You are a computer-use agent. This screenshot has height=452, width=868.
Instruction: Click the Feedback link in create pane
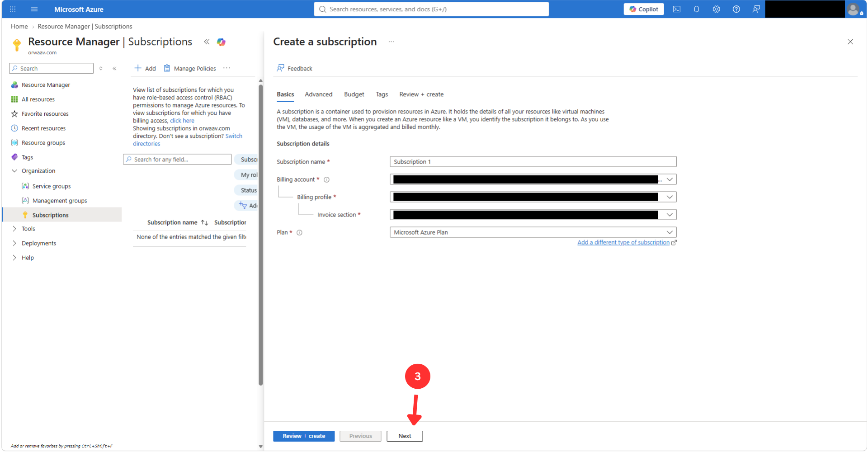(294, 68)
